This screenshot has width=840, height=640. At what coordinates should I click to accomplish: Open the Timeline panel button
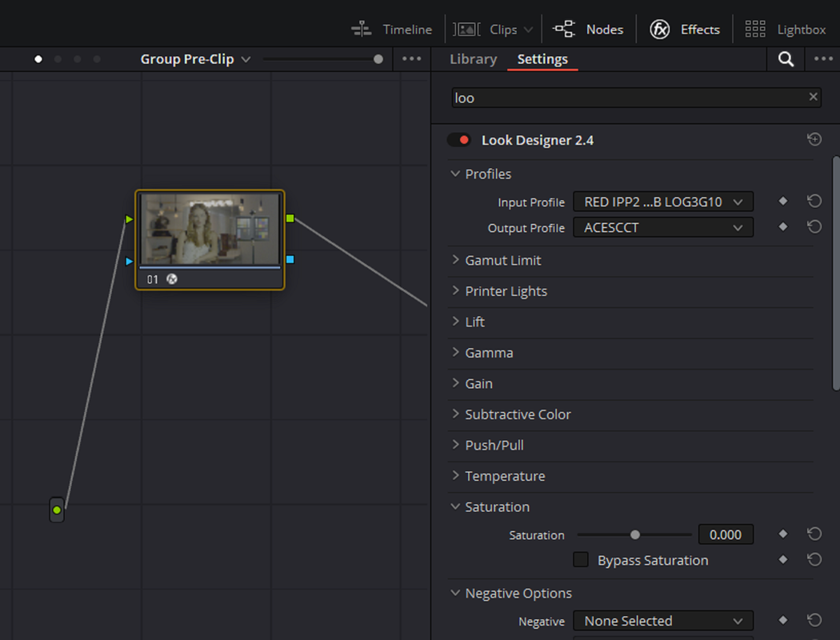point(392,29)
